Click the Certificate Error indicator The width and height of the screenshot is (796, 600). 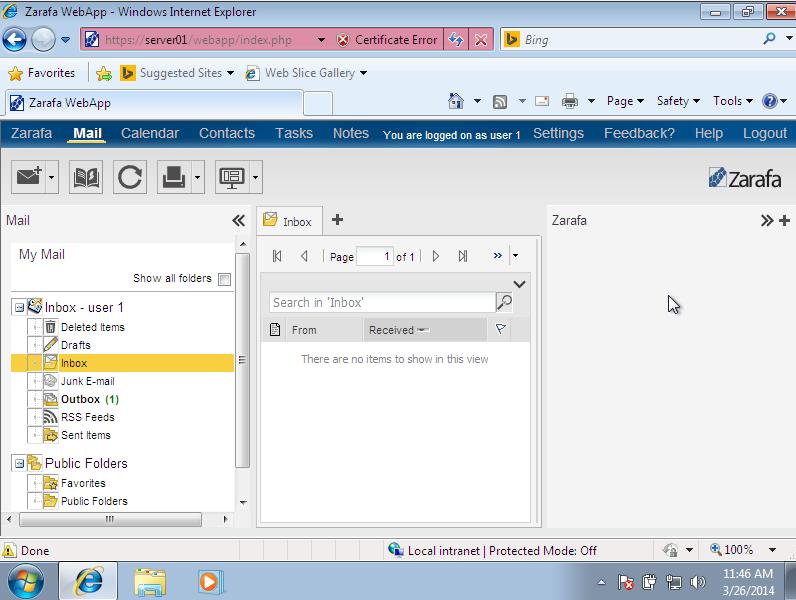[387, 40]
